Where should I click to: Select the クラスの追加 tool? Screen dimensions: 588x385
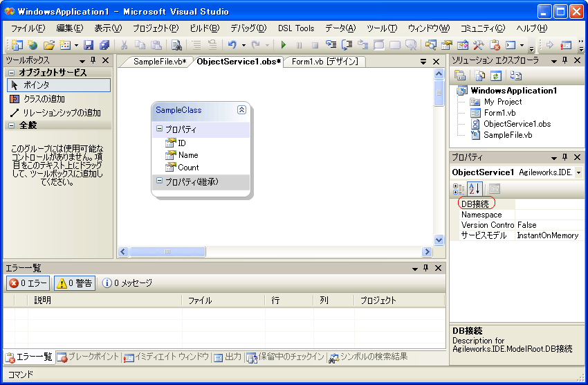[x=59, y=99]
